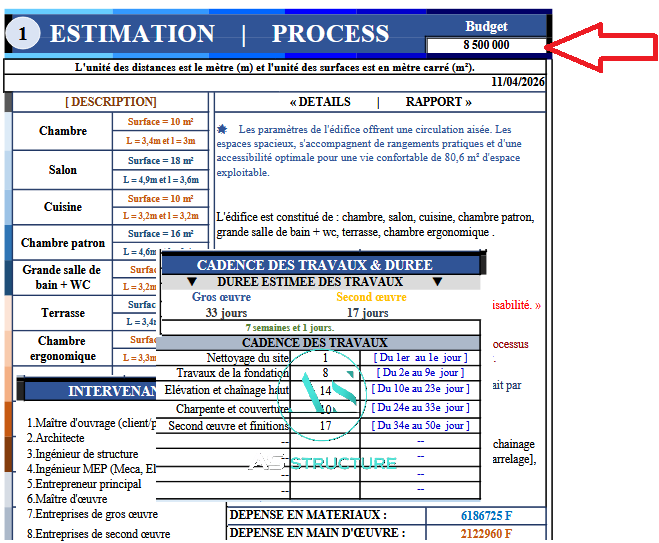
Task: Select the Chambre room cell
Action: click(63, 131)
